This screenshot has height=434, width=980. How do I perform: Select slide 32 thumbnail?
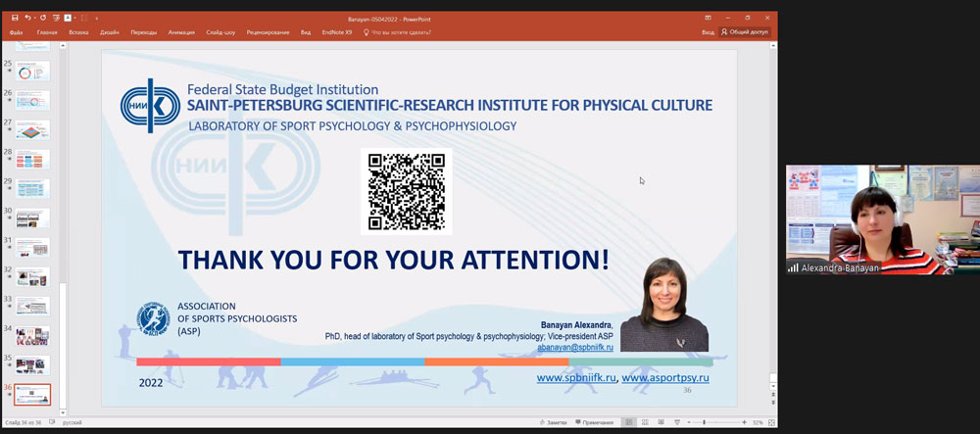[32, 276]
